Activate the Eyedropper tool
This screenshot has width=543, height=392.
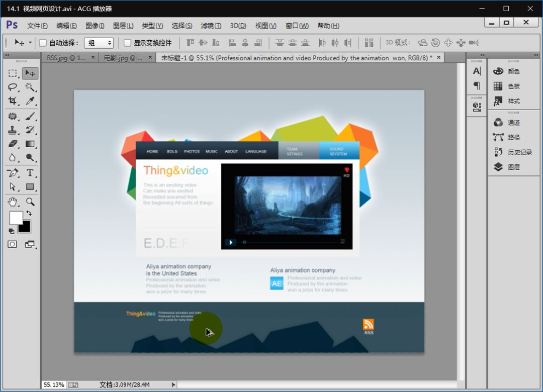[x=30, y=101]
